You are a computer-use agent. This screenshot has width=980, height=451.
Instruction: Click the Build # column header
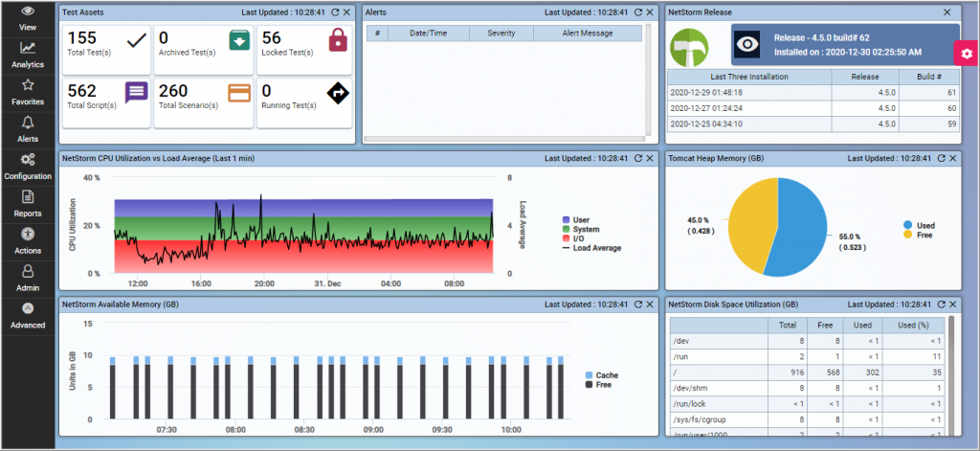929,77
